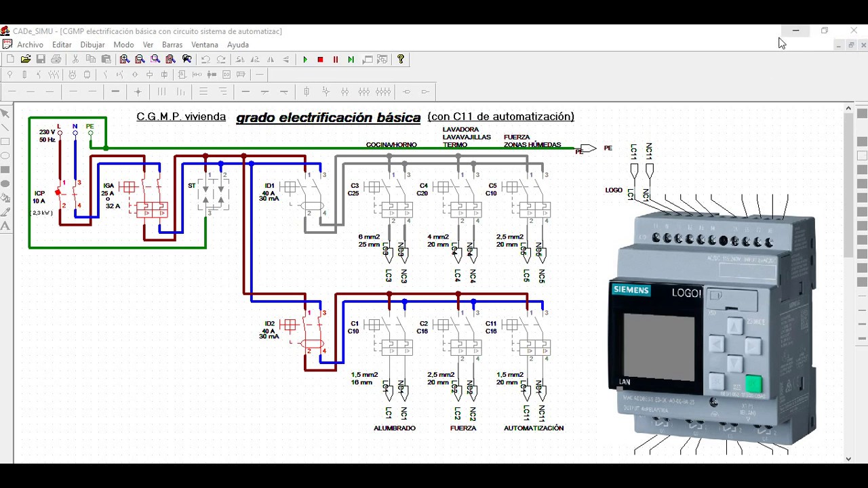Select the text tool with letter A
Viewport: 868px width, 488px height.
[x=5, y=226]
